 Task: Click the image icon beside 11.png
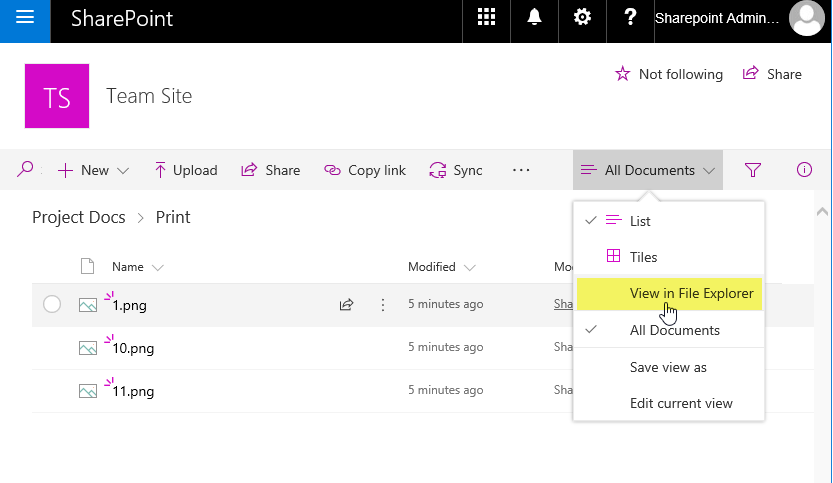point(88,391)
